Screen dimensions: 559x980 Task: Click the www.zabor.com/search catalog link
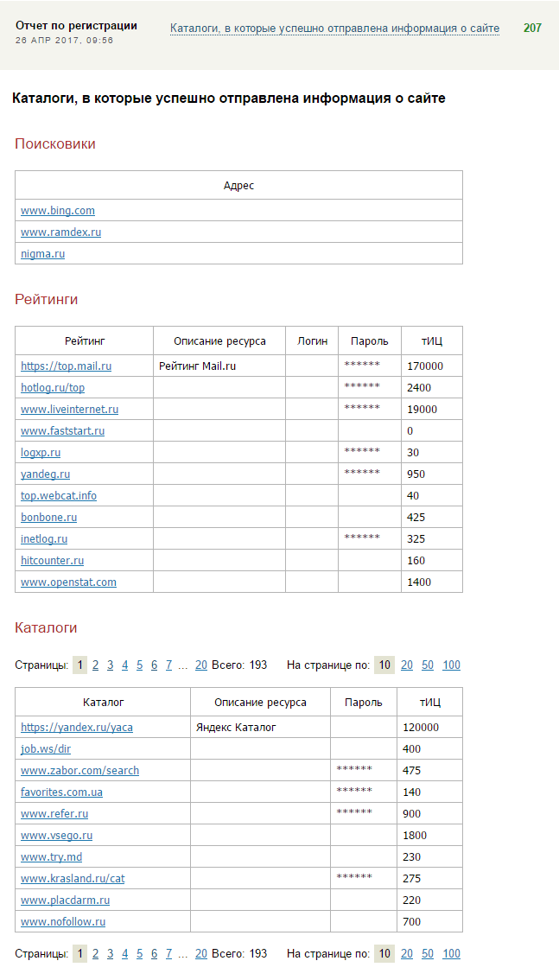pyautogui.click(x=79, y=771)
